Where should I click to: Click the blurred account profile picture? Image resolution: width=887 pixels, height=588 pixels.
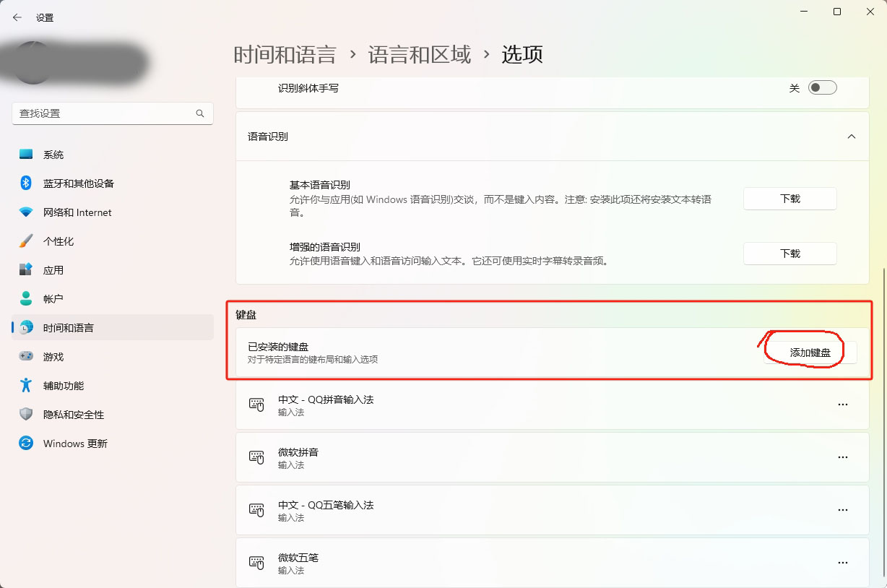pyautogui.click(x=33, y=63)
